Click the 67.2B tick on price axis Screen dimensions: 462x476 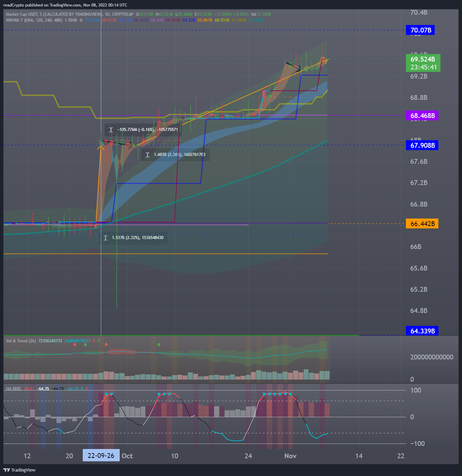[x=419, y=183]
